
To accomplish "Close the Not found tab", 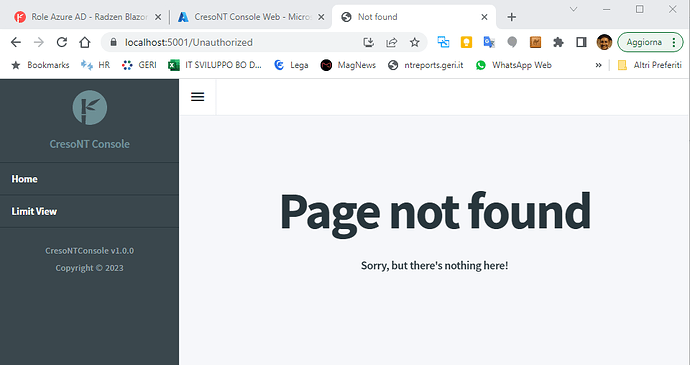I will click(x=484, y=17).
